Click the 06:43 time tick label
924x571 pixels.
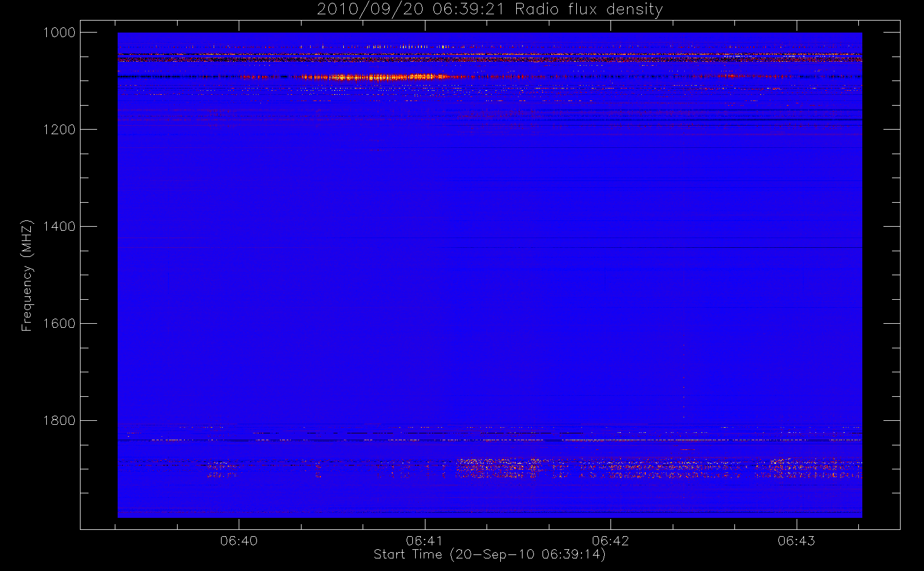point(796,541)
